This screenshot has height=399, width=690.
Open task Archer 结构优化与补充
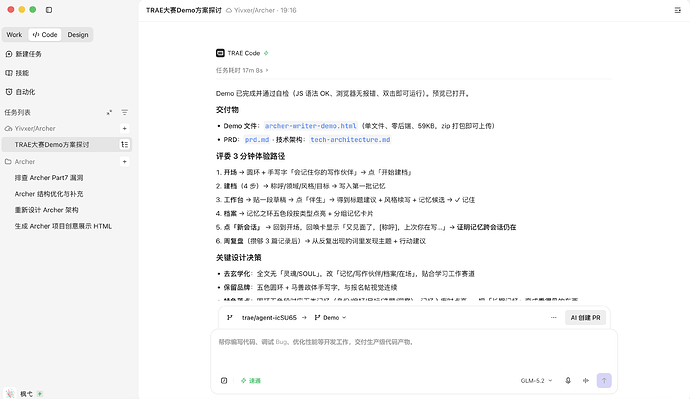tap(49, 194)
